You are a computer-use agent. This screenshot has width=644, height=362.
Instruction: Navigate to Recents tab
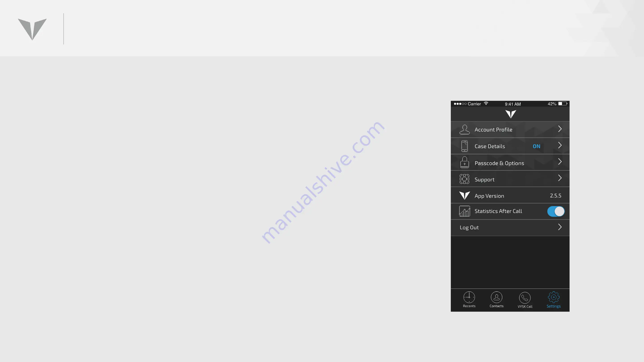[x=469, y=299]
